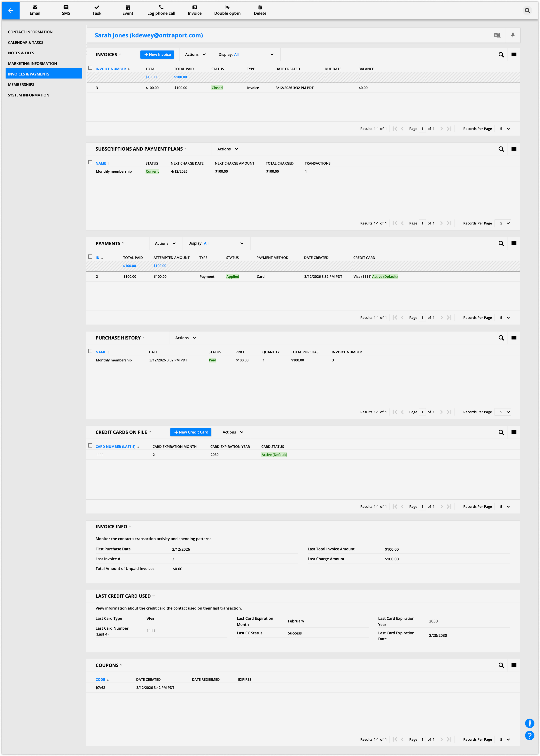Click the New Invoice button
The width and height of the screenshot is (540, 756).
tap(157, 55)
